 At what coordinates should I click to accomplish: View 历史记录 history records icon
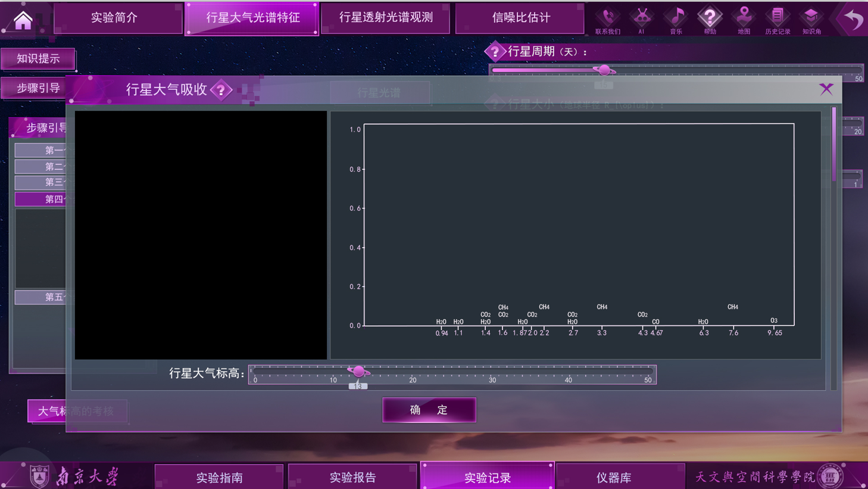778,17
